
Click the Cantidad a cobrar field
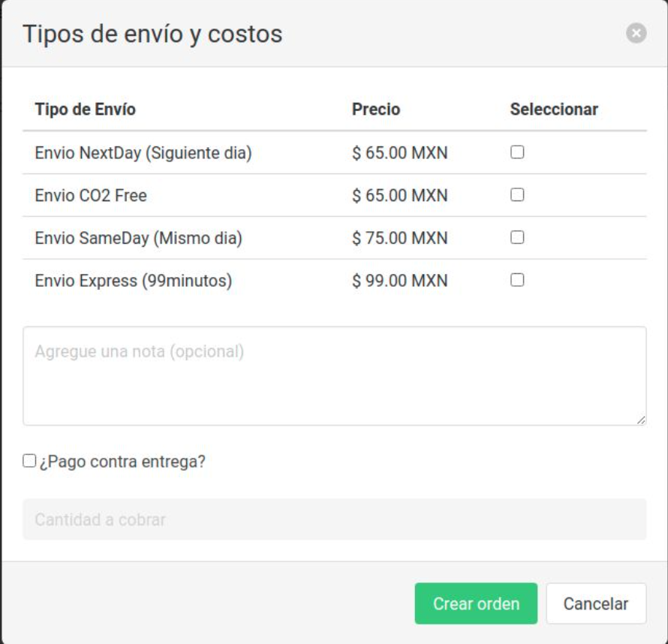tap(335, 519)
